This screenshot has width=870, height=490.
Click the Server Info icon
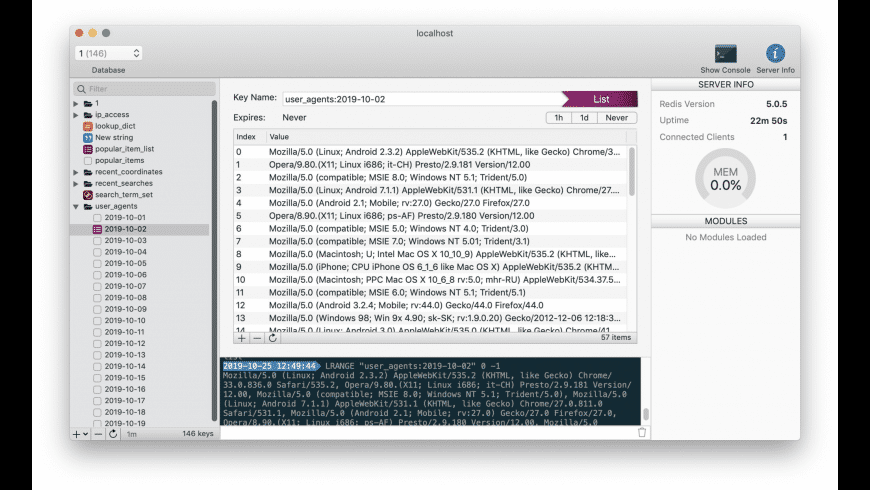[x=775, y=53]
